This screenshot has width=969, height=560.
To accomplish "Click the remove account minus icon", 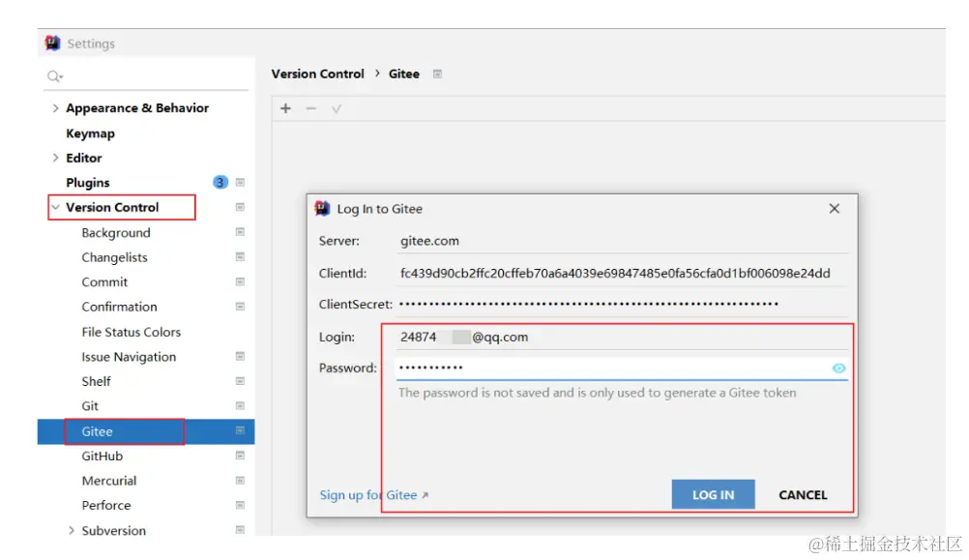I will point(310,108).
